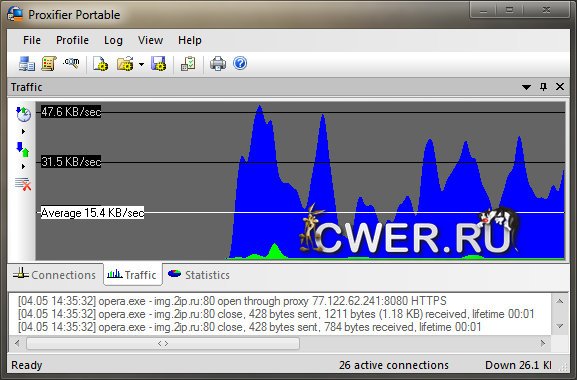Image resolution: width=577 pixels, height=380 pixels.
Task: Open the Proxy Servers settings icon
Action: [27, 64]
